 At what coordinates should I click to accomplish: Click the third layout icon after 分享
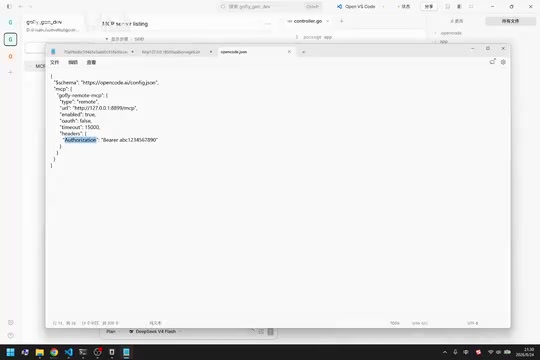tap(471, 7)
